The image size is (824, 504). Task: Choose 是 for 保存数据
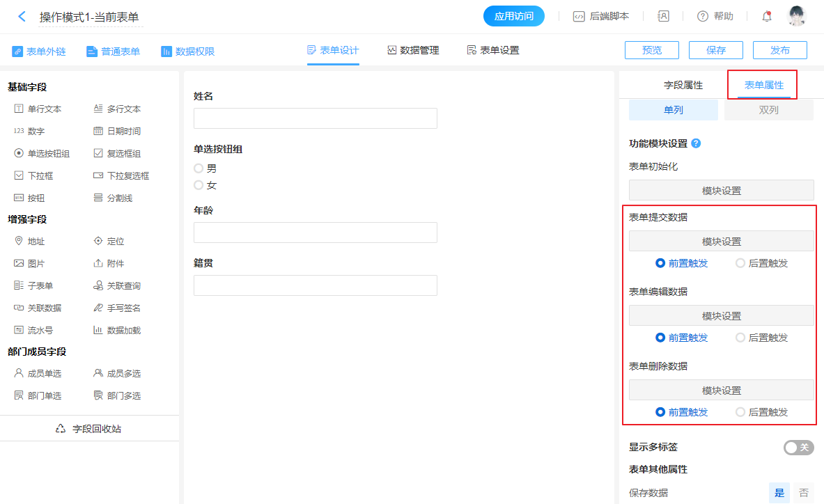(x=779, y=492)
